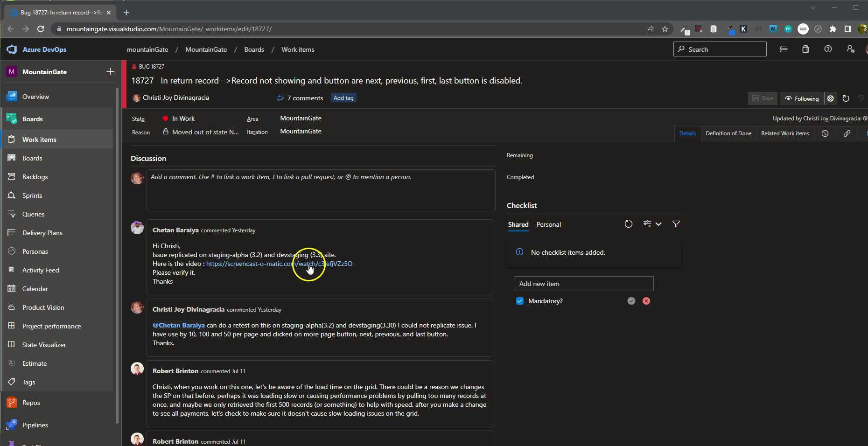868x446 pixels.
Task: Expand new item menu beside MountainGate project
Action: 110,71
